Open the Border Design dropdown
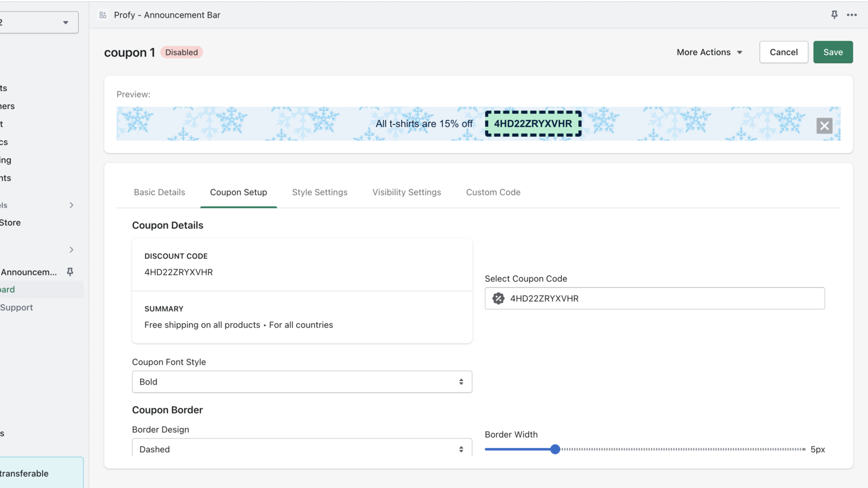The height and width of the screenshot is (488, 868). (302, 448)
